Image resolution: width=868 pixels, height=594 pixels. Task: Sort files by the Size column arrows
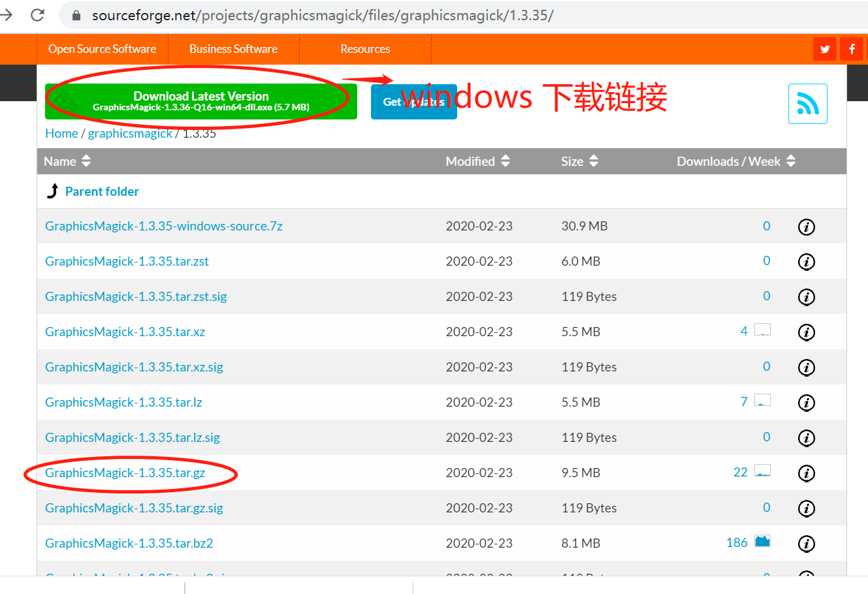click(593, 161)
